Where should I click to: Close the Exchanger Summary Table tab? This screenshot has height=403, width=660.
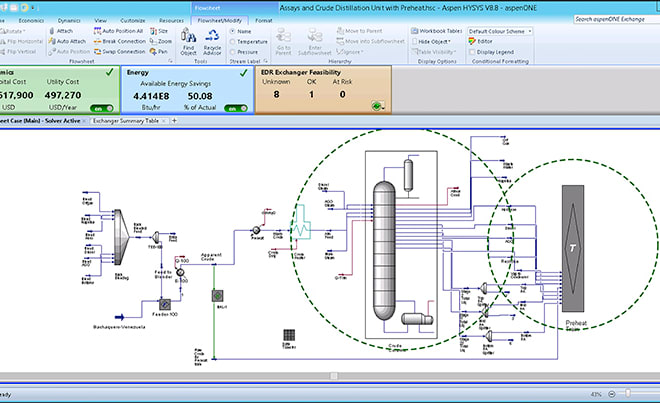[x=164, y=121]
